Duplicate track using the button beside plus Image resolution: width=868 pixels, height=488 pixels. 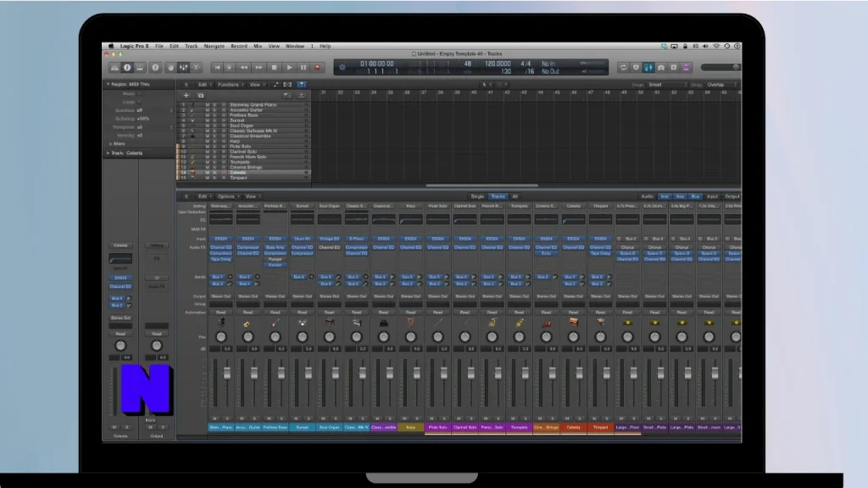tap(200, 95)
